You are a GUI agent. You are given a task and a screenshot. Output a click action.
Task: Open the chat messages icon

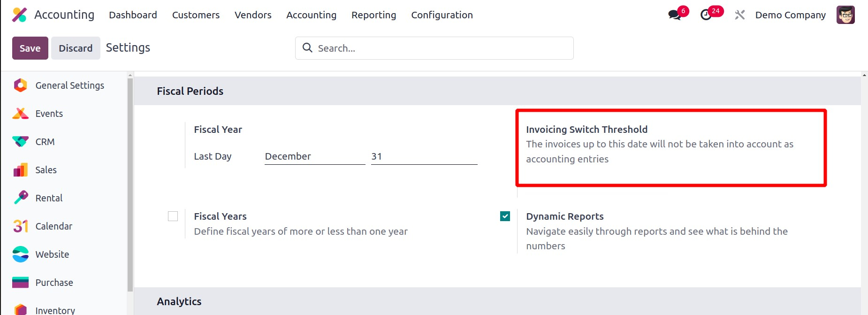coord(675,15)
